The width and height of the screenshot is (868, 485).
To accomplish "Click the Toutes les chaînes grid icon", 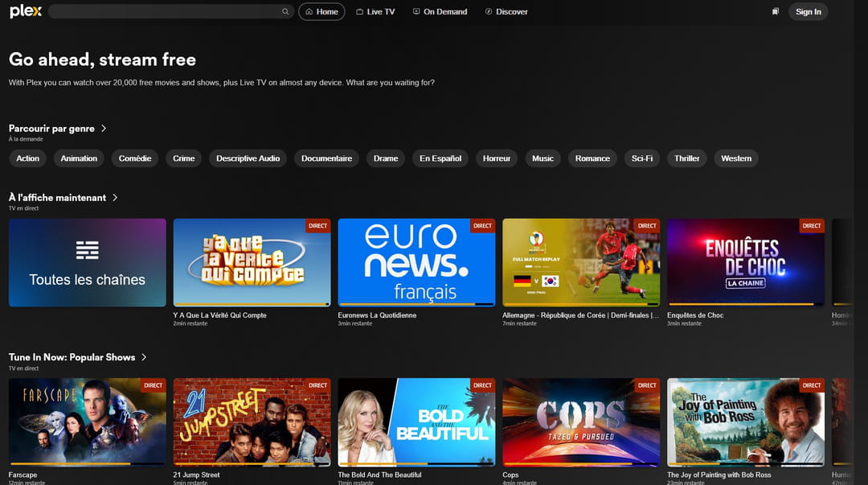I will (87, 249).
